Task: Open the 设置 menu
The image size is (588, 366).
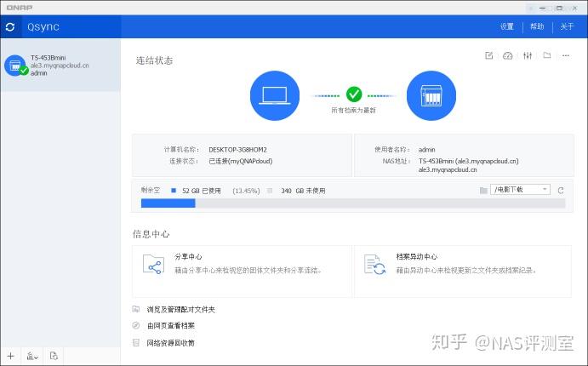Action: coord(506,26)
